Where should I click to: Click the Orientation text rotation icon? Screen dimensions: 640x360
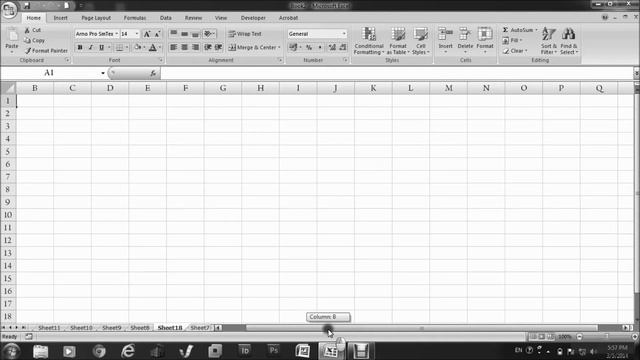[209, 33]
